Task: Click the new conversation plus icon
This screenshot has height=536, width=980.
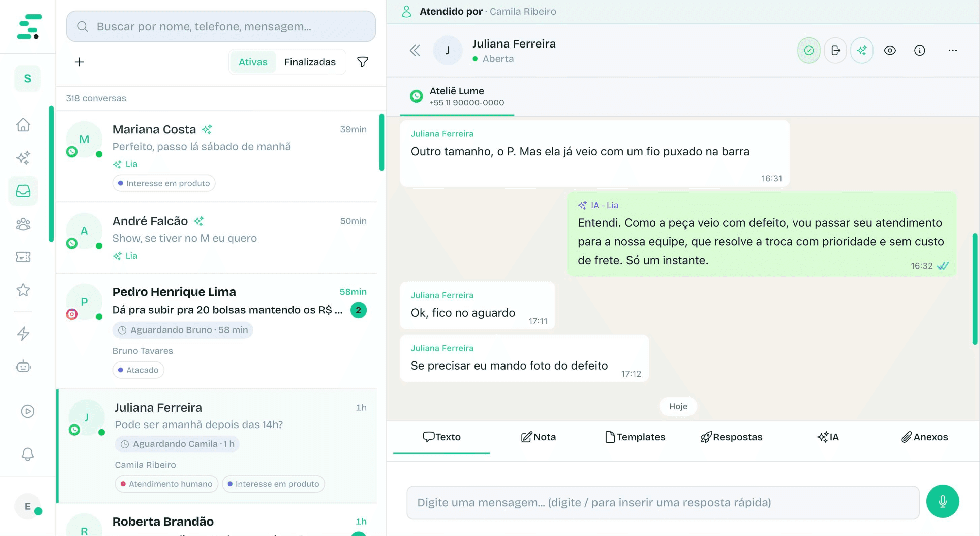Action: click(x=79, y=62)
